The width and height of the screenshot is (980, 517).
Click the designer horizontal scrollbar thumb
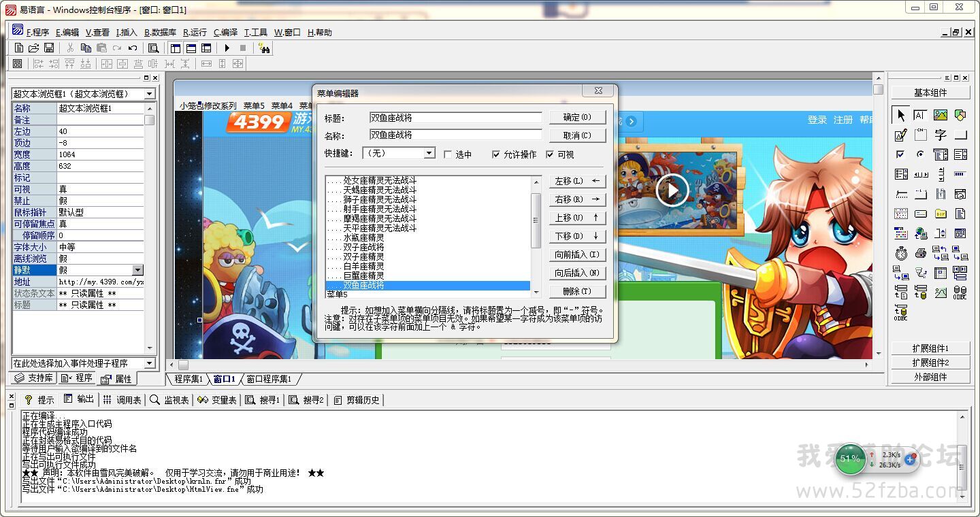click(184, 365)
